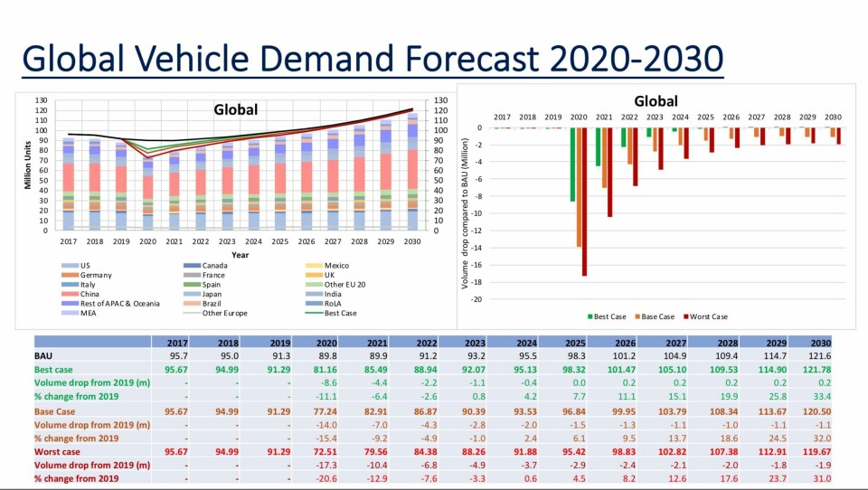Select the Worst case row label in table
The image size is (868, 490).
click(57, 451)
